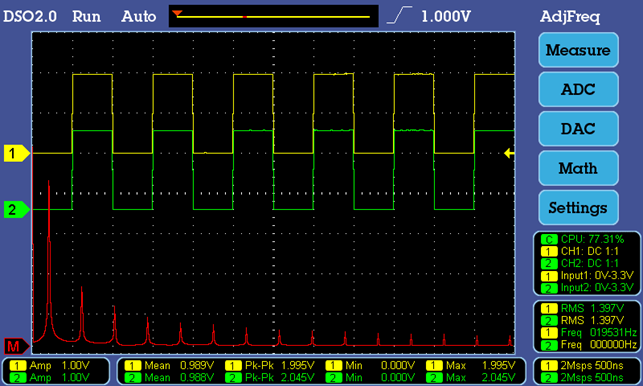643x386 pixels.
Task: Select the Freq 019531Hz reading
Action: pos(598,333)
